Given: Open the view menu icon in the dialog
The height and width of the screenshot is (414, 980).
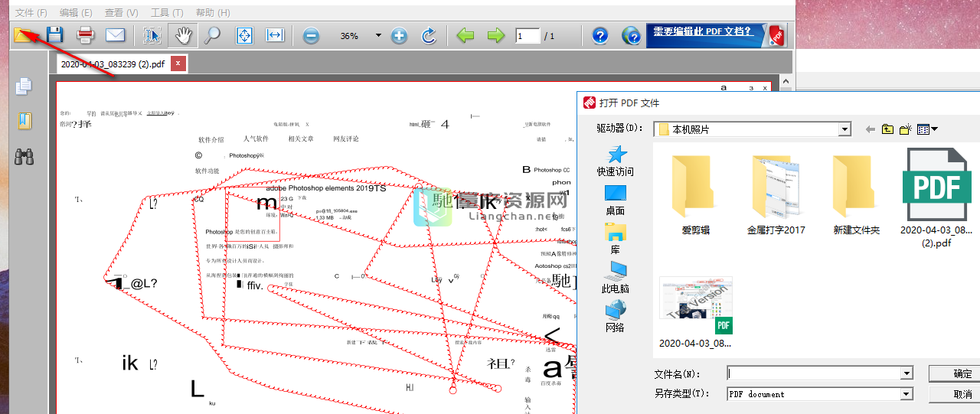Looking at the screenshot, I should tap(927, 129).
